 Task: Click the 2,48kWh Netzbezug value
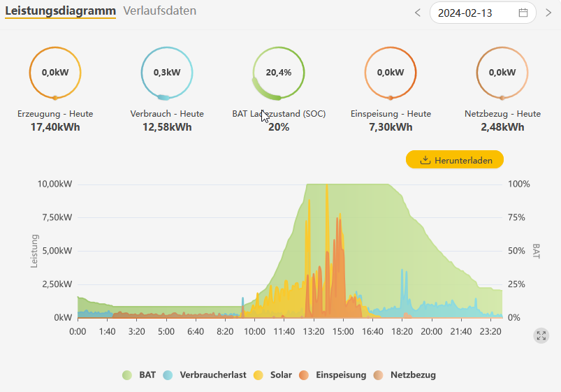pos(502,127)
